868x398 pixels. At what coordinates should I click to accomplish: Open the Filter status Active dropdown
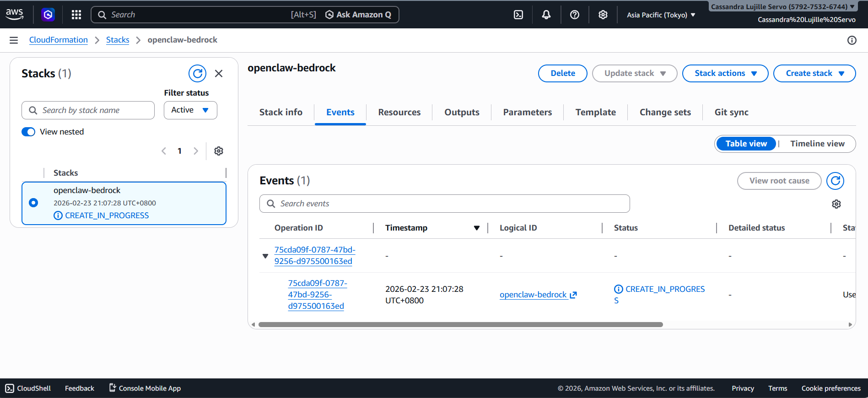190,110
